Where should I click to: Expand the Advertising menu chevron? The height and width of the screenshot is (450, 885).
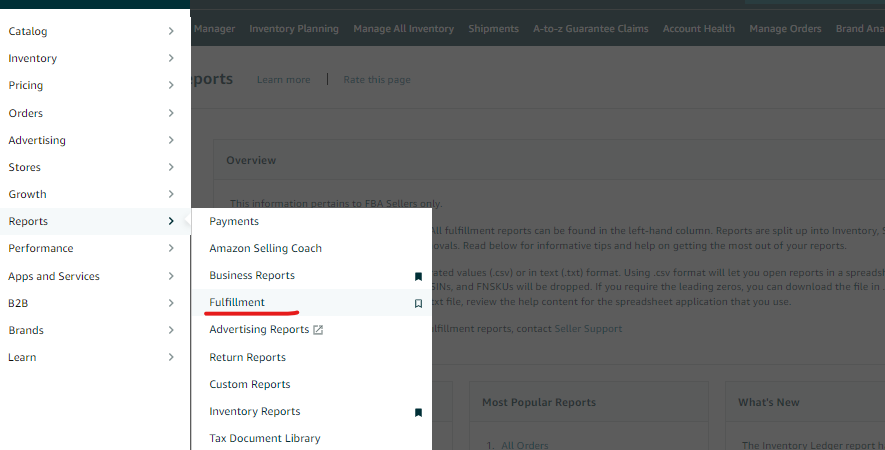pos(171,140)
